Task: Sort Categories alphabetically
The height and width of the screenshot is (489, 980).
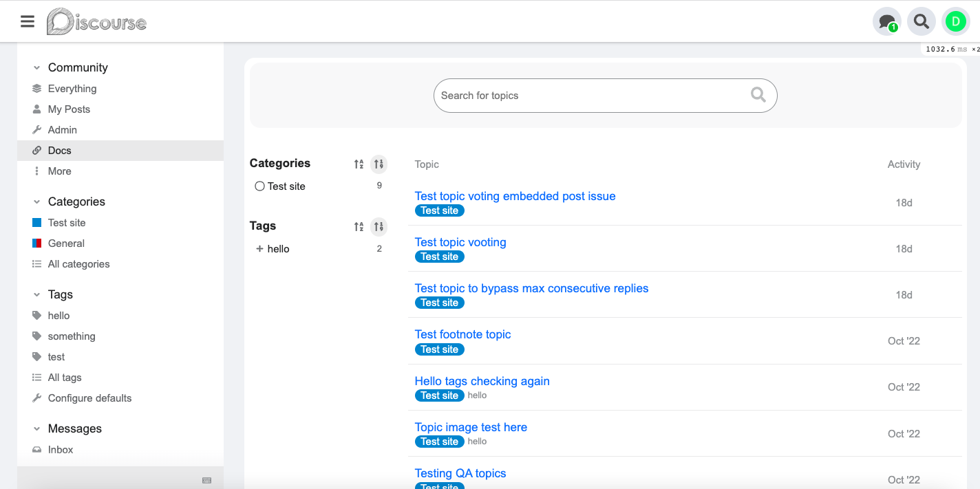Action: pyautogui.click(x=359, y=164)
